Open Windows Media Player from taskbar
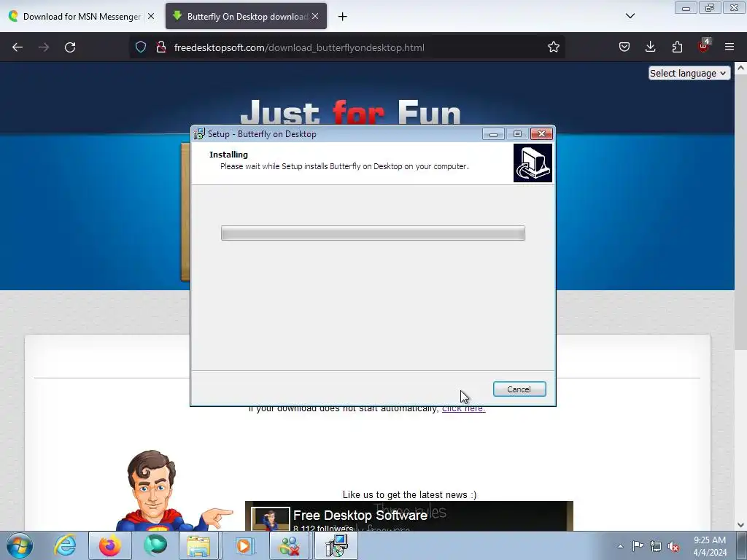747x560 pixels. (244, 545)
